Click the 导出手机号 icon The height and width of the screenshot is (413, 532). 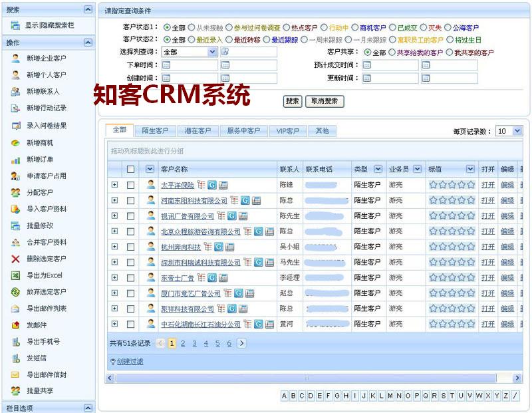tap(15, 342)
